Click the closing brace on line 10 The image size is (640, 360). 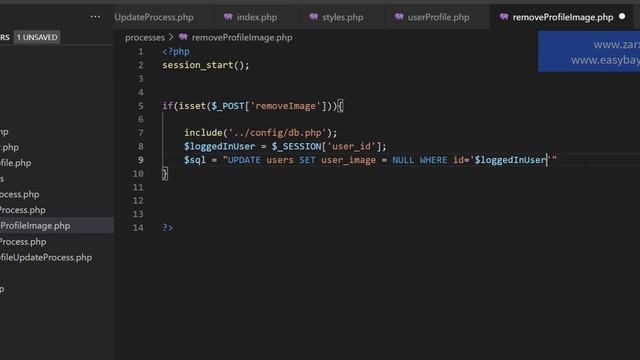tap(165, 173)
